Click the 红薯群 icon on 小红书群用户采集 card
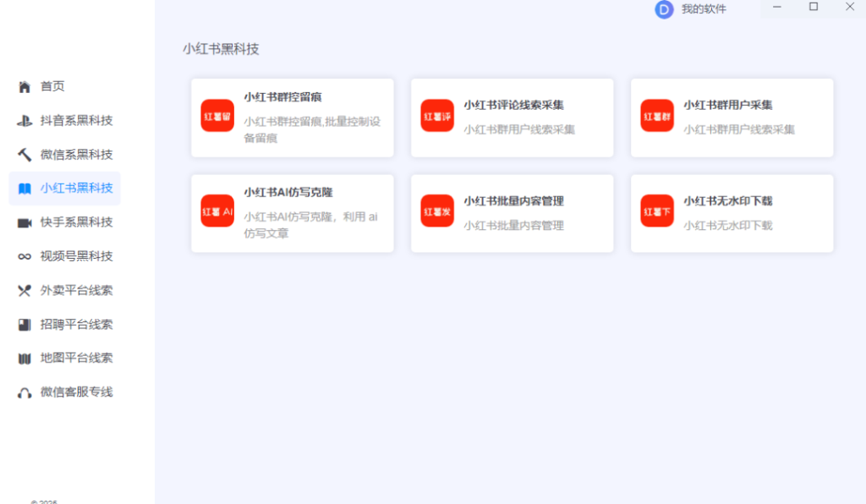866x504 pixels. point(656,117)
